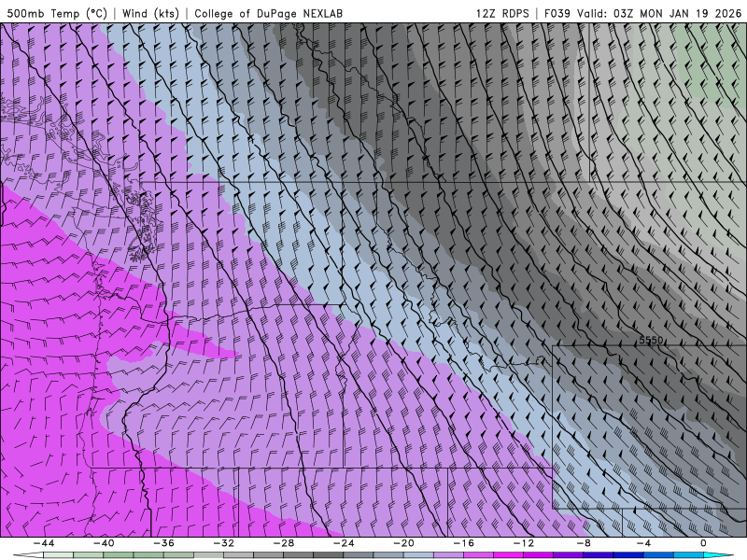This screenshot has height=560, width=747.
Task: Click the "F039" forecast hour label
Action: pyautogui.click(x=557, y=13)
